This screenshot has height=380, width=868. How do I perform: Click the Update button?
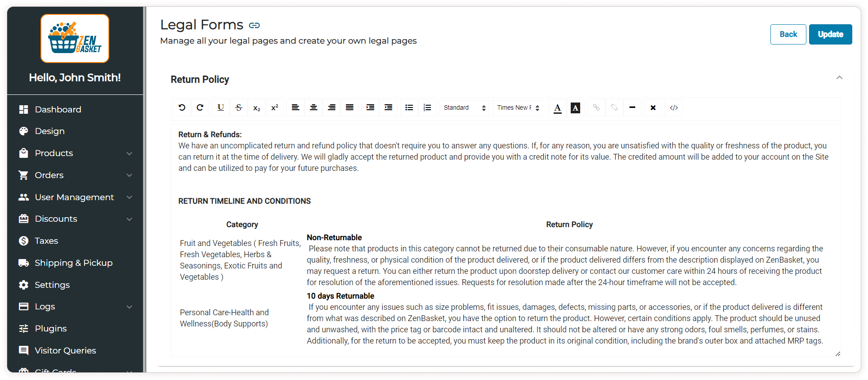pyautogui.click(x=830, y=34)
